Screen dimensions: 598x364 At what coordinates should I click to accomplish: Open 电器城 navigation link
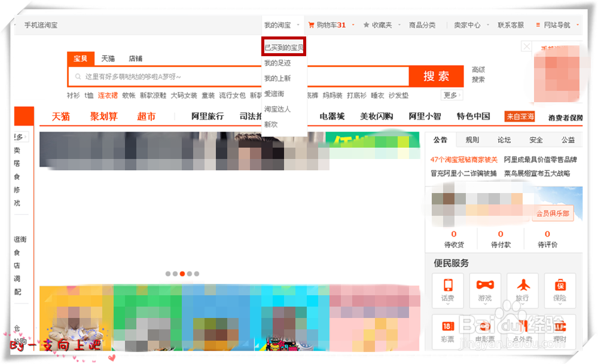point(332,116)
